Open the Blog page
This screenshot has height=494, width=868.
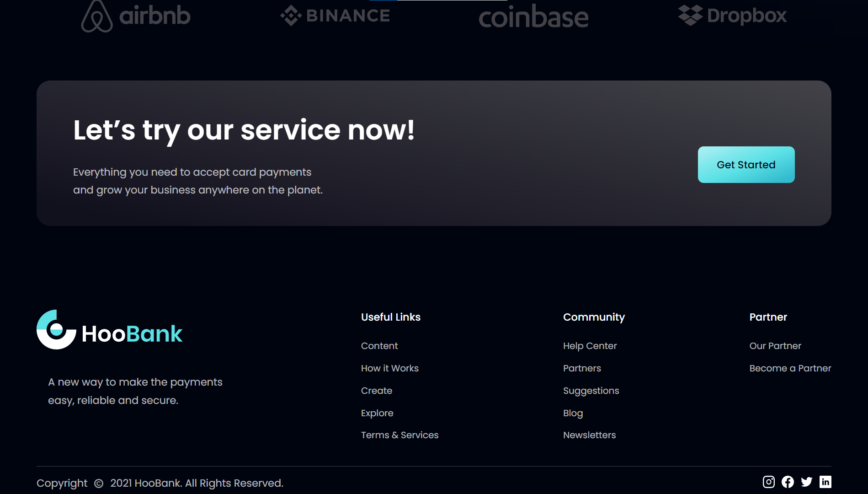coord(573,413)
